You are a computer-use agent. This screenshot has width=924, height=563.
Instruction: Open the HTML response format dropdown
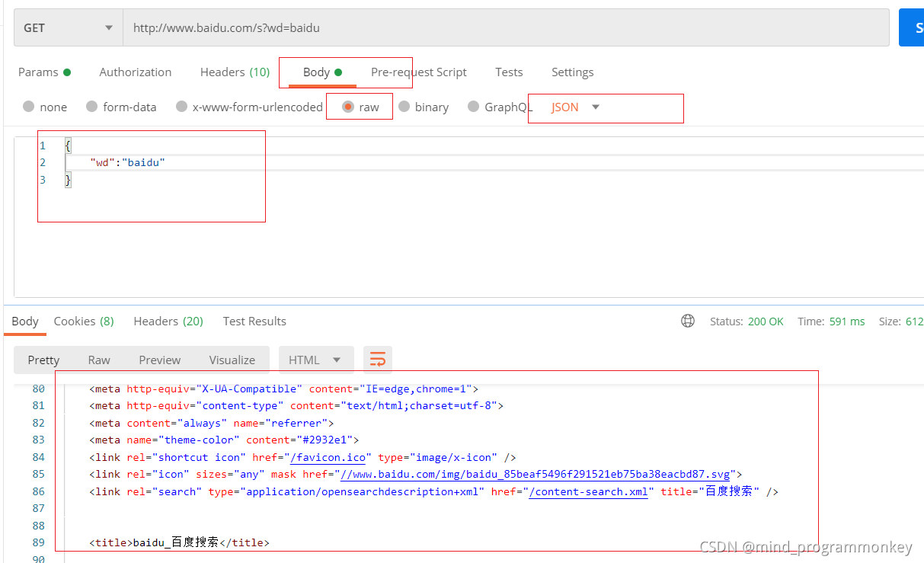pyautogui.click(x=316, y=360)
